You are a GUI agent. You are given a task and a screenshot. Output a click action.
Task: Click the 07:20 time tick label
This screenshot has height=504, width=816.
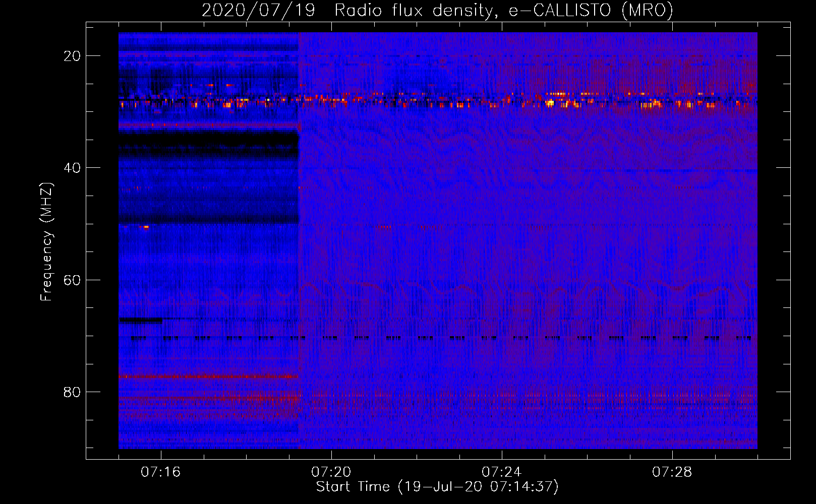(331, 472)
